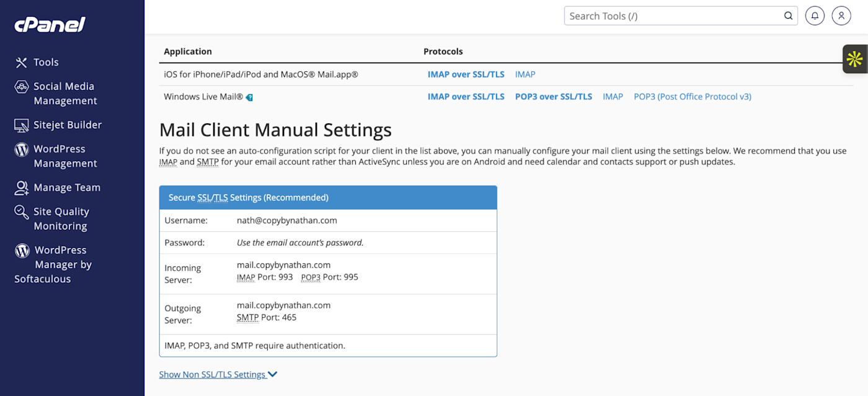Click the WordPress Manager by Softaculous icon
Screen dimensions: 868x396
tap(22, 250)
